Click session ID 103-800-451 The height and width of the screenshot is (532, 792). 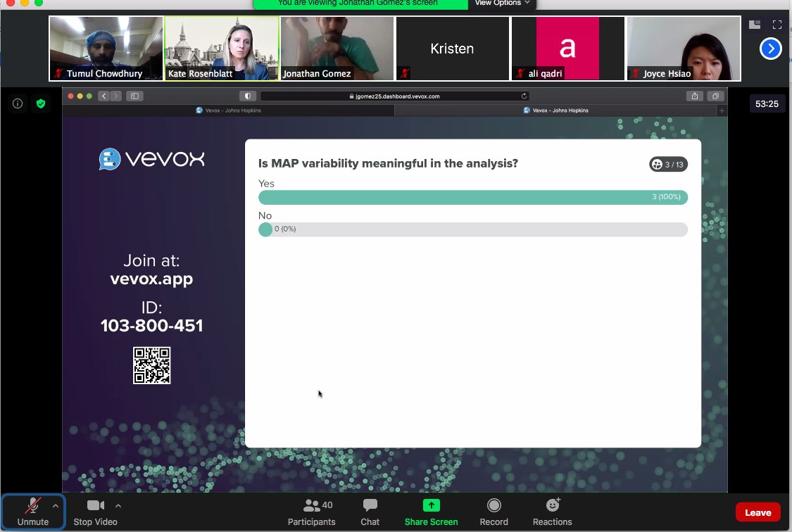(x=151, y=326)
